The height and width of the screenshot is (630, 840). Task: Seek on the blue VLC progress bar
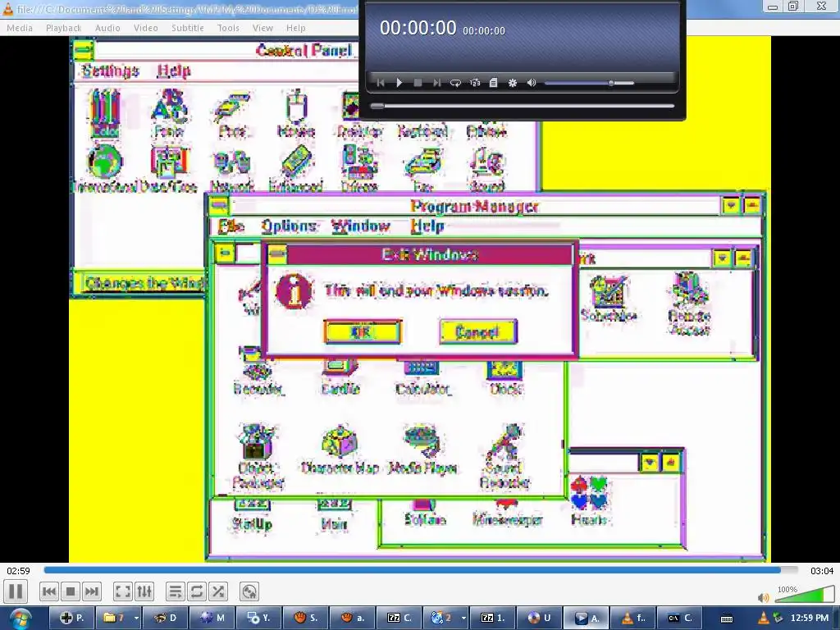(421, 571)
